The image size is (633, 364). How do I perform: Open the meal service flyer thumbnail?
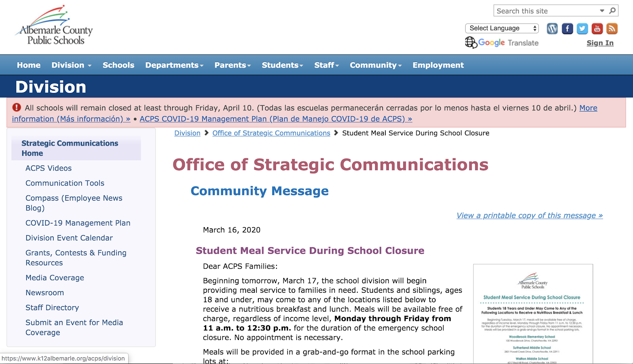[x=533, y=314]
